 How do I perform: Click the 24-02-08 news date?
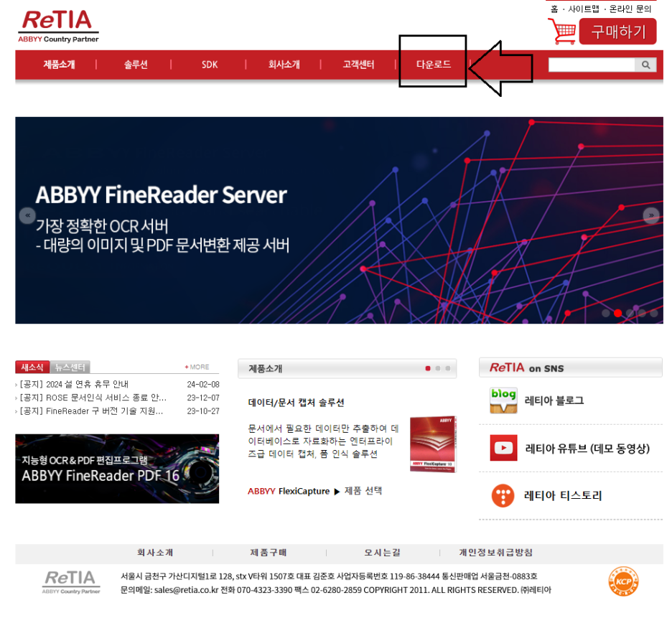click(x=203, y=384)
